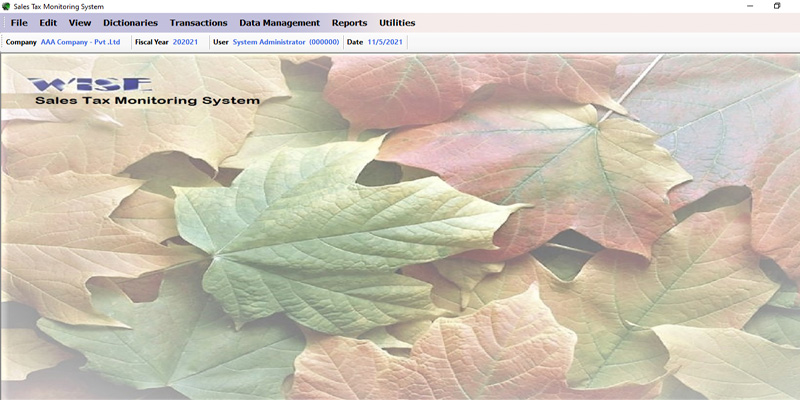Open the Data Management menu

coord(279,23)
